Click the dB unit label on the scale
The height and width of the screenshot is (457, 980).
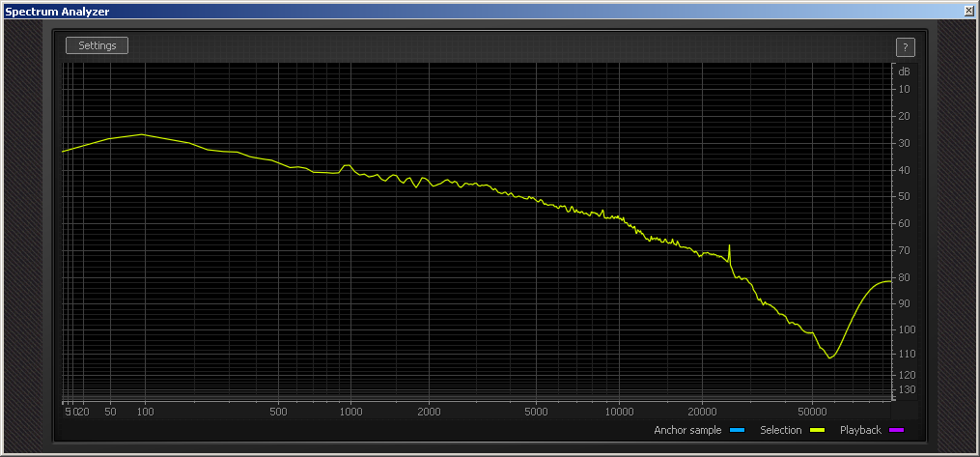click(x=904, y=71)
